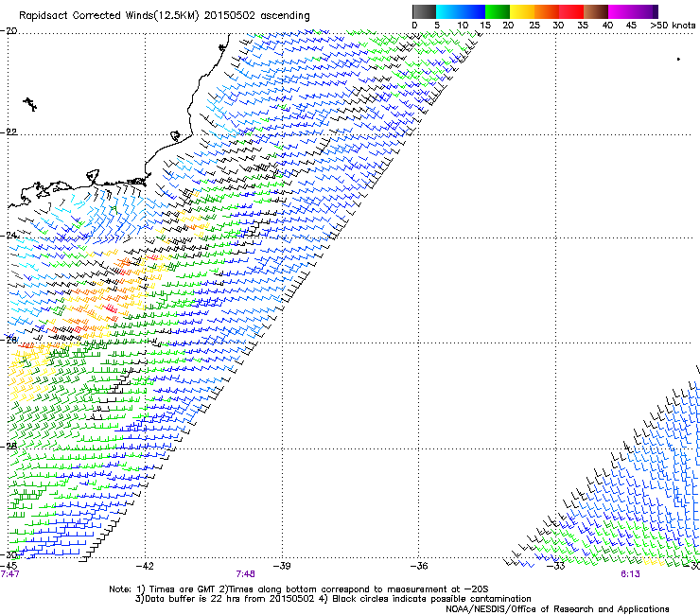Image resolution: width=700 pixels, height=615 pixels.
Task: Click the '-20' latitude label at top left
Action: [x=9, y=31]
